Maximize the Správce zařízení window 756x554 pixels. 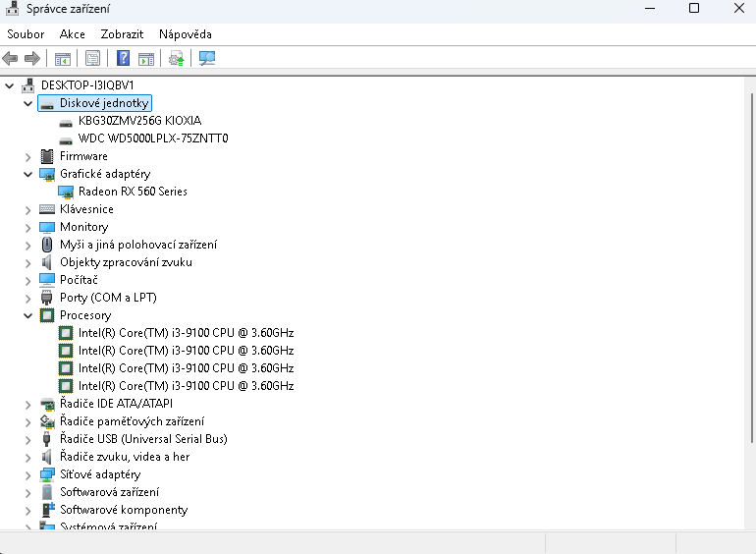(694, 8)
